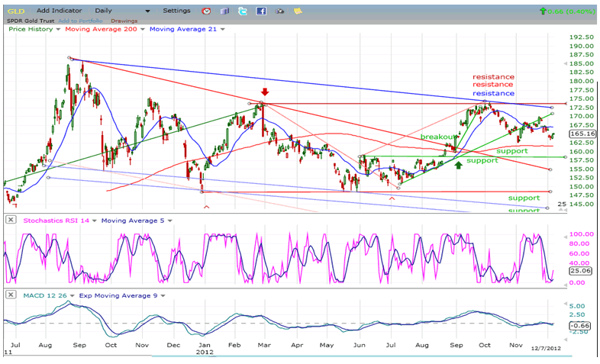Click the yellow sticky note icon
Viewport: 600px width, 364px height.
coord(298,11)
